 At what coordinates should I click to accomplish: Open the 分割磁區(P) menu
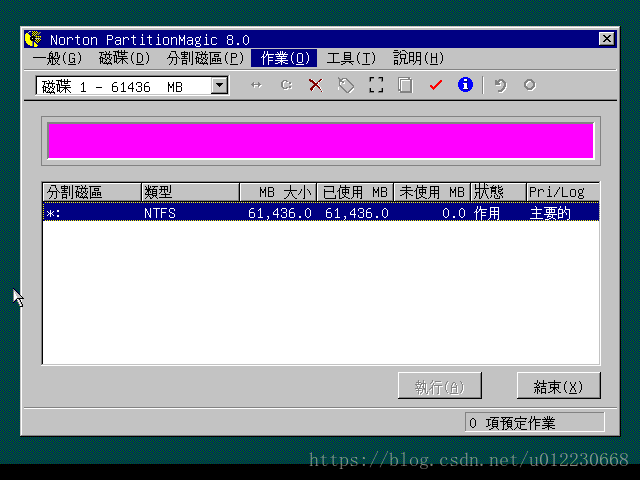coord(205,58)
